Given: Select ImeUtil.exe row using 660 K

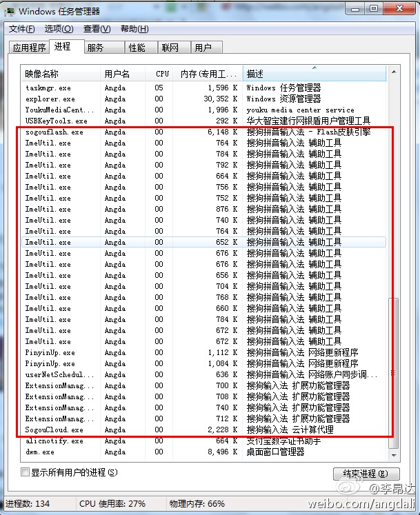Looking at the screenshot, I should (203, 308).
